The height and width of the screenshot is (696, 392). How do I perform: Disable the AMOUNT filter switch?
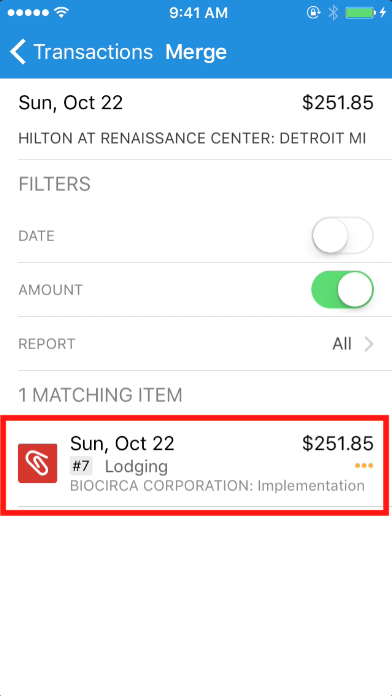[x=342, y=289]
